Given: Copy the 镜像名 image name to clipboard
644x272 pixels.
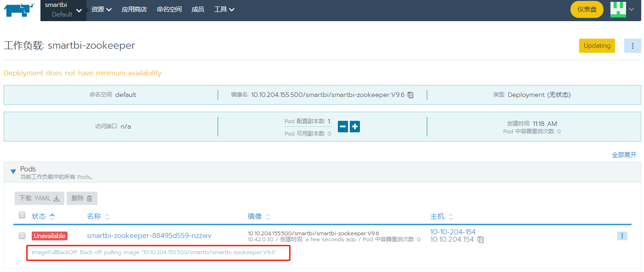Looking at the screenshot, I should coord(410,95).
